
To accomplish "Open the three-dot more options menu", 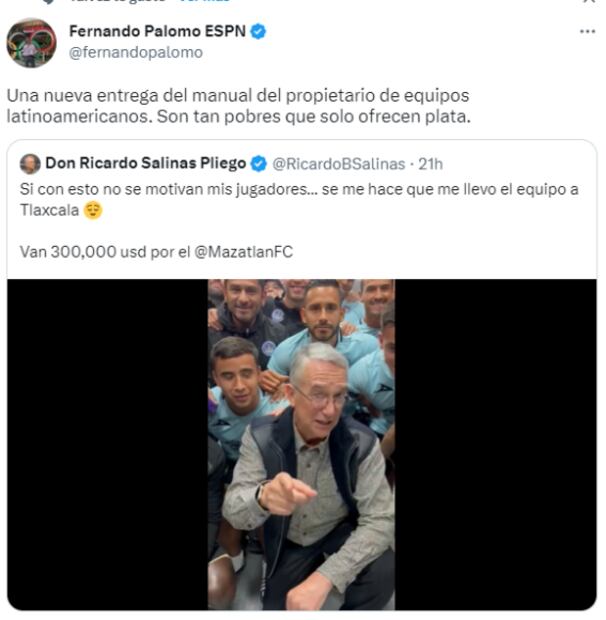I will tap(587, 32).
